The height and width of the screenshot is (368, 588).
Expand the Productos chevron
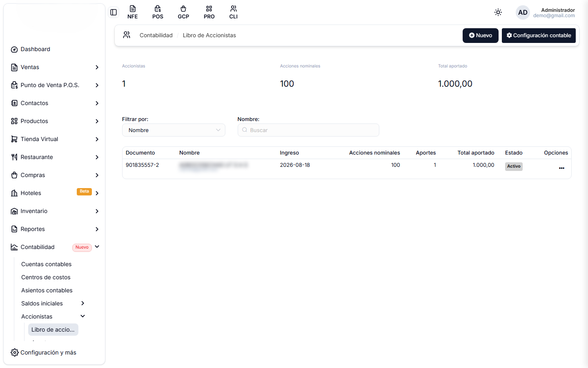[x=97, y=121]
